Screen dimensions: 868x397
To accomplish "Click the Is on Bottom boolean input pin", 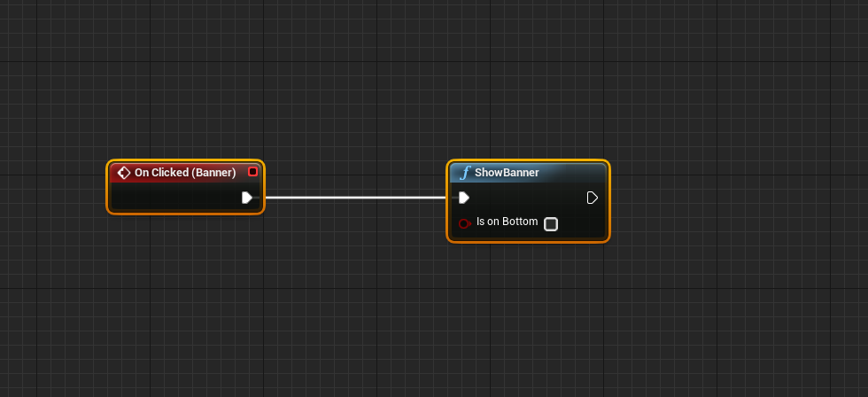I will click(464, 223).
